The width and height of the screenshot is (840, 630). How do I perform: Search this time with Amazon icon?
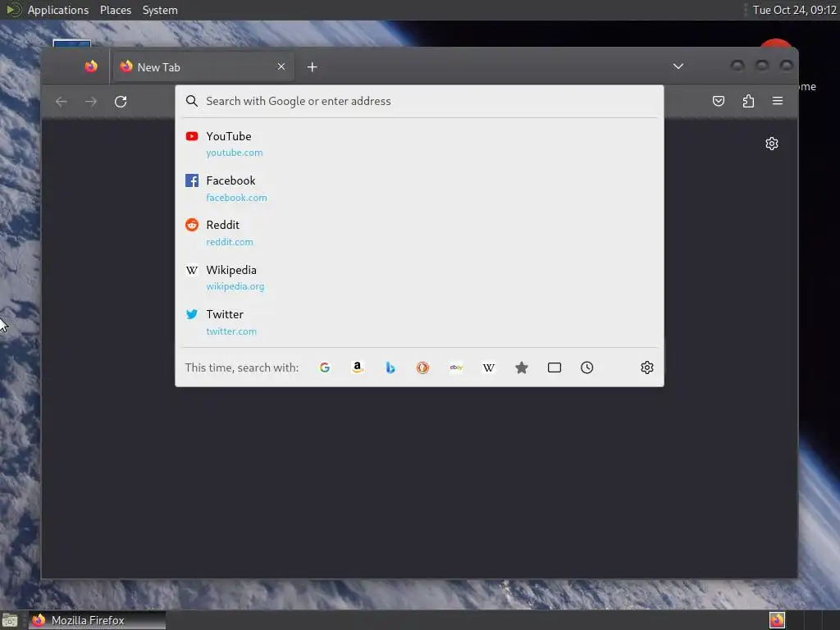tap(358, 367)
